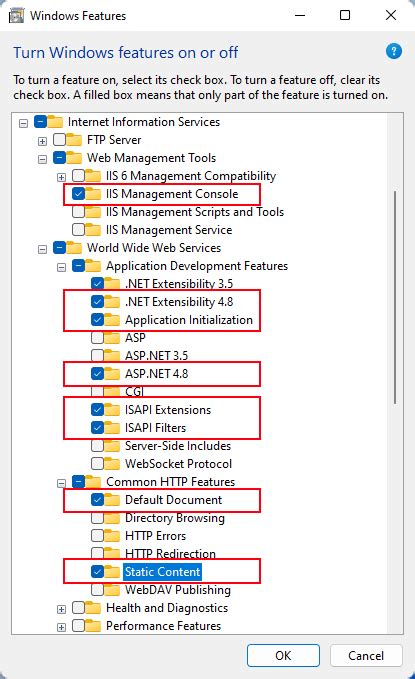Click the Health and Diagnostics folder icon
Viewport: 415px width, 679px height.
point(93,608)
